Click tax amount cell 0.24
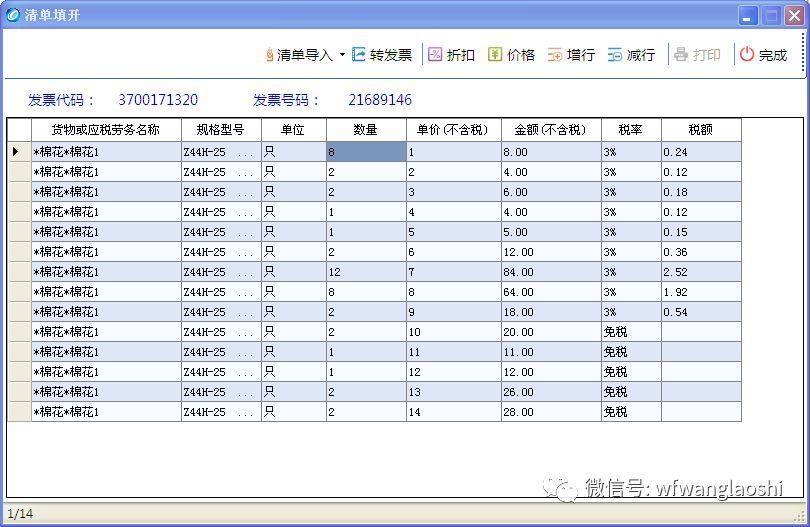The height and width of the screenshot is (527, 810). (701, 152)
